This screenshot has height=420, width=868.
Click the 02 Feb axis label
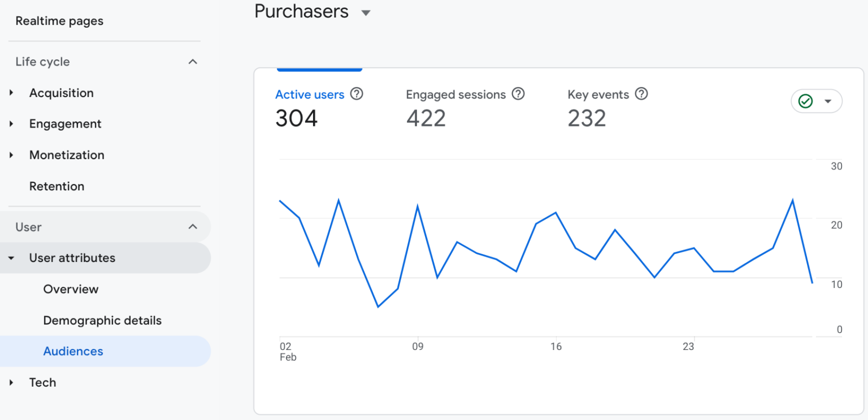click(x=288, y=352)
